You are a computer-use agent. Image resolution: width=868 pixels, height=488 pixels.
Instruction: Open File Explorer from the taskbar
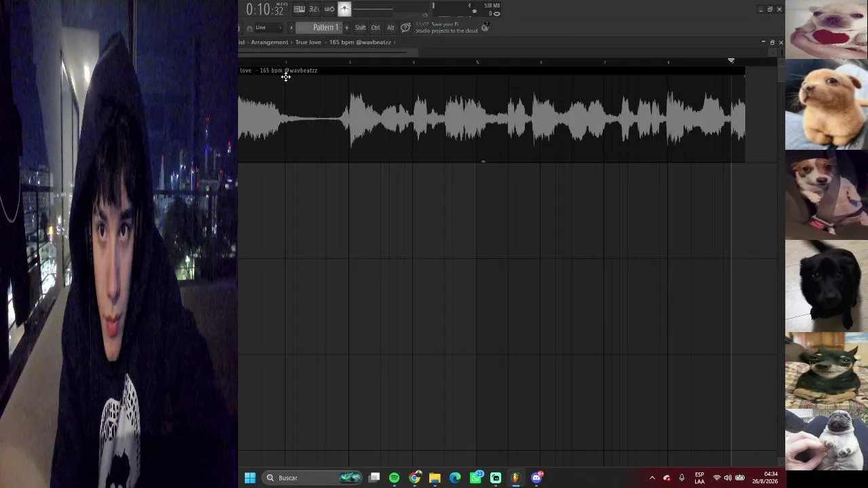point(435,478)
